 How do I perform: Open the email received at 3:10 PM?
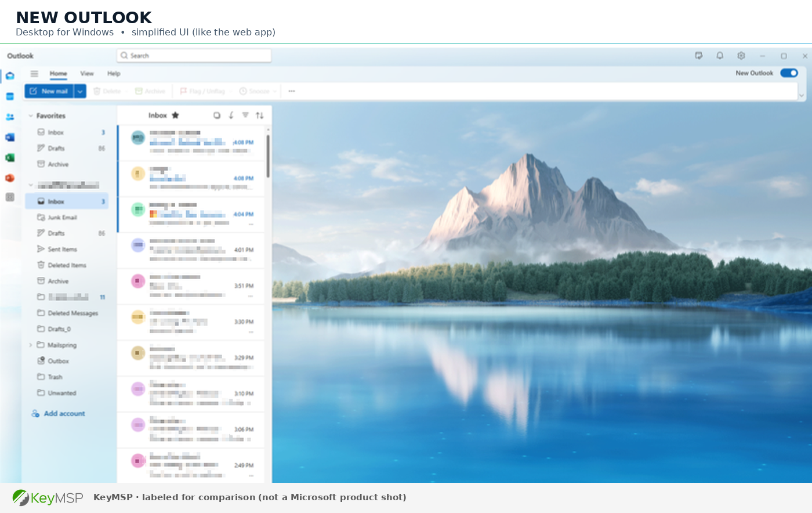(x=191, y=395)
